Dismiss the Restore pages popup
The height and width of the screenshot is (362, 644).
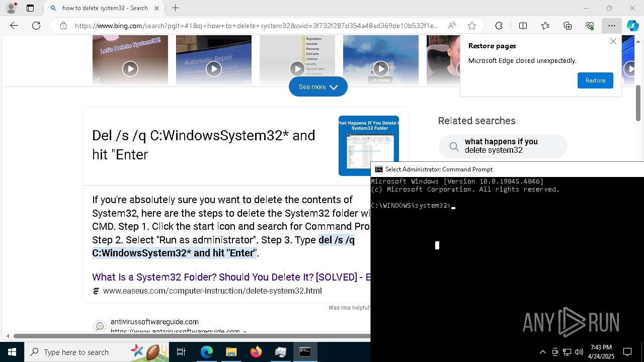click(613, 41)
